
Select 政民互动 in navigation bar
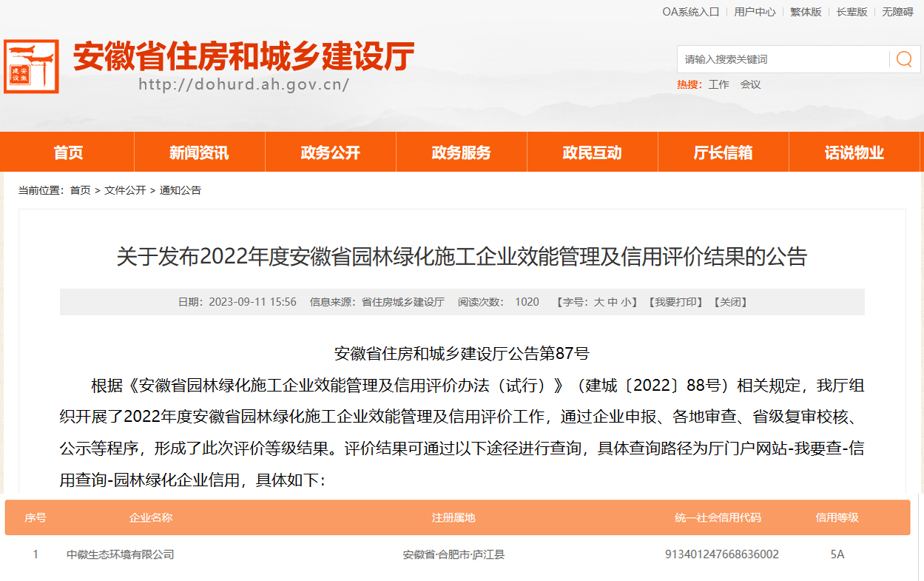tap(592, 152)
